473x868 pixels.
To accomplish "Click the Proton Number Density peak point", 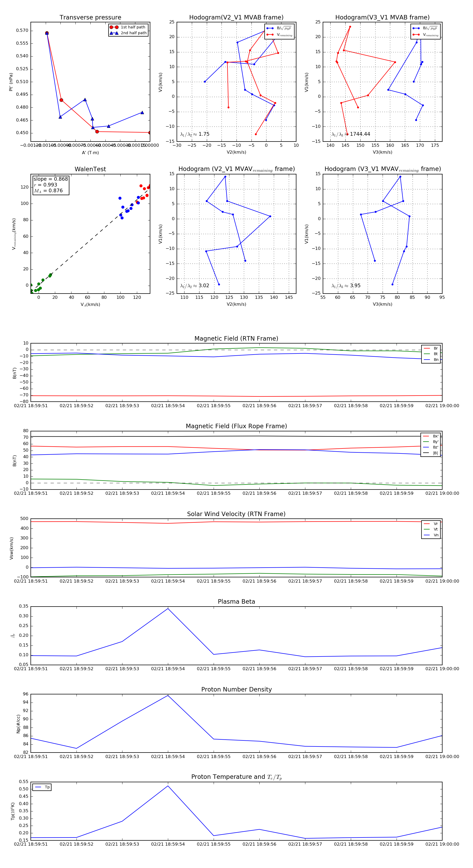I will 168,695.
